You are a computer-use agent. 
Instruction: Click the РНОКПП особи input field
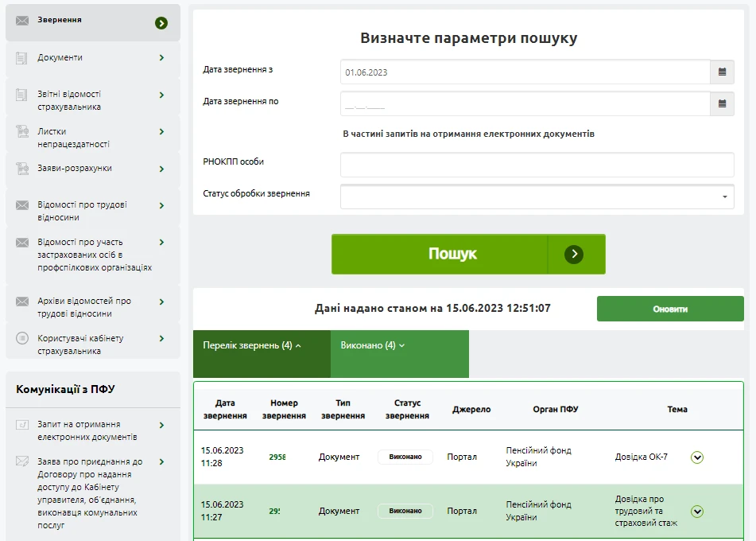coord(537,165)
